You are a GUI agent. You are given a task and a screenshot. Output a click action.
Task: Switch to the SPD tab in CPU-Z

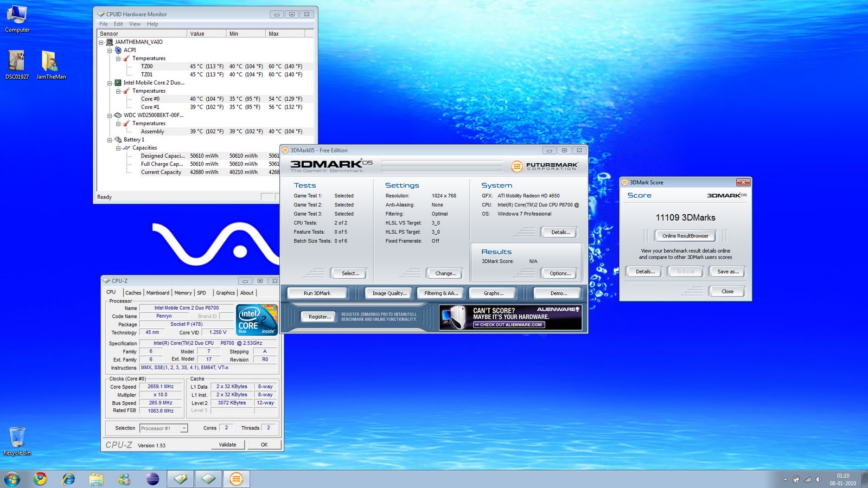[x=202, y=293]
